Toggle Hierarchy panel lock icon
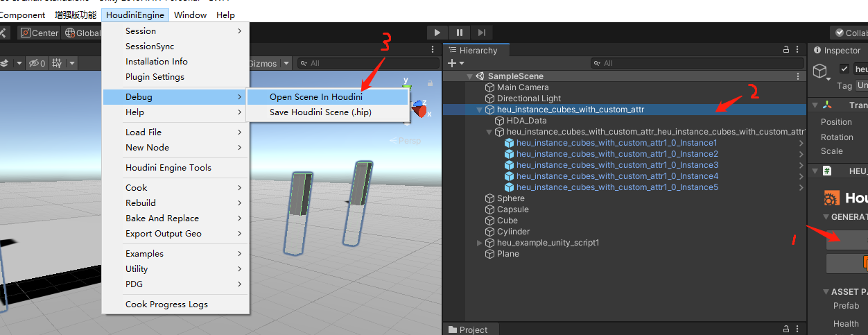This screenshot has height=335, width=868. click(786, 50)
